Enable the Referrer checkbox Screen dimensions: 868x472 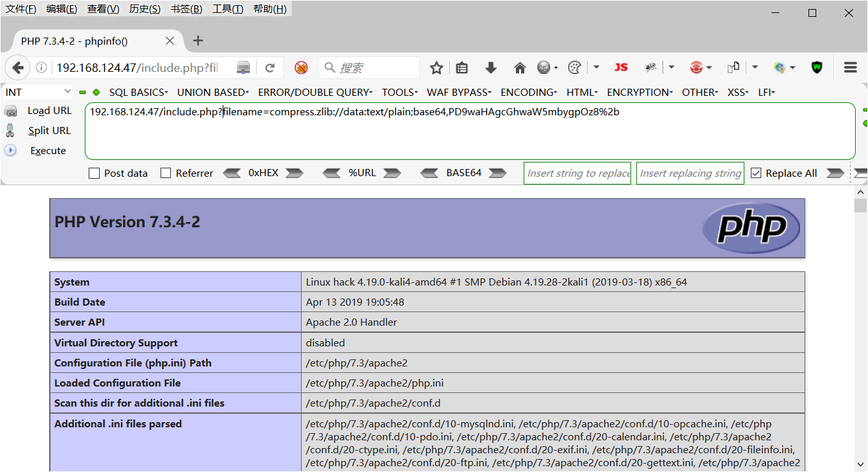pyautogui.click(x=166, y=173)
